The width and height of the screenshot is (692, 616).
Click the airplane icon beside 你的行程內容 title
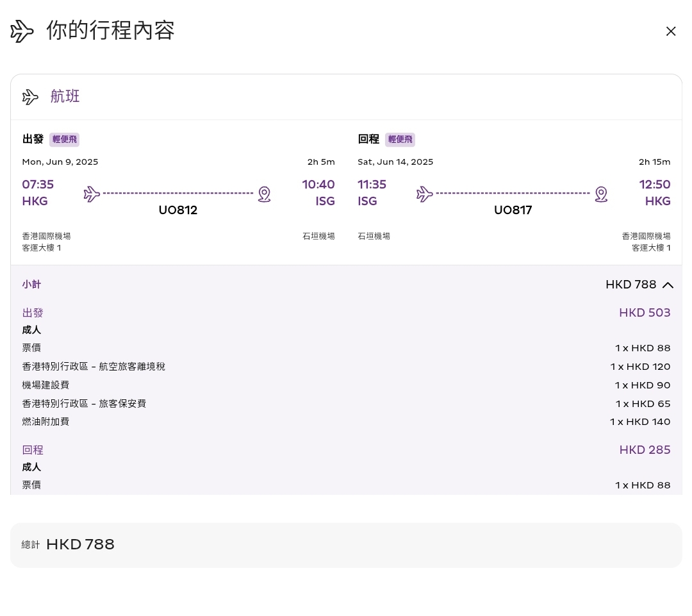[22, 31]
